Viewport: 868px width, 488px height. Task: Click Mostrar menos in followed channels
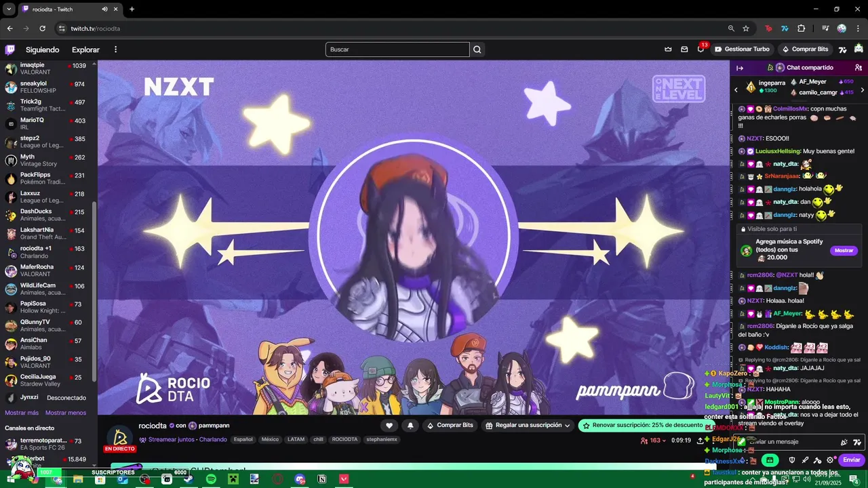pyautogui.click(x=66, y=413)
